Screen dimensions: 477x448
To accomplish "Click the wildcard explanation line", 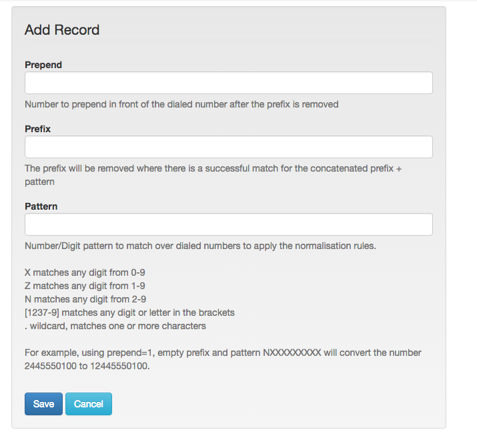I will (x=115, y=326).
